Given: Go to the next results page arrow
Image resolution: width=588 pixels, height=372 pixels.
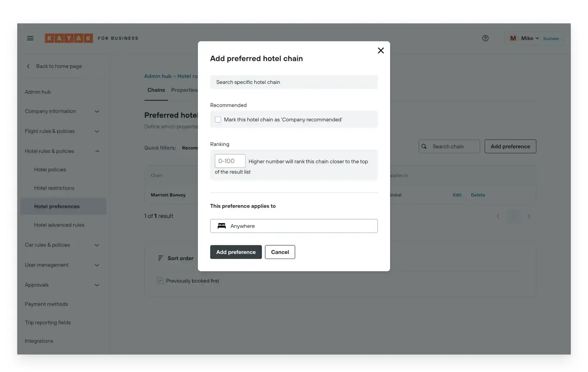Looking at the screenshot, I should pyautogui.click(x=528, y=216).
